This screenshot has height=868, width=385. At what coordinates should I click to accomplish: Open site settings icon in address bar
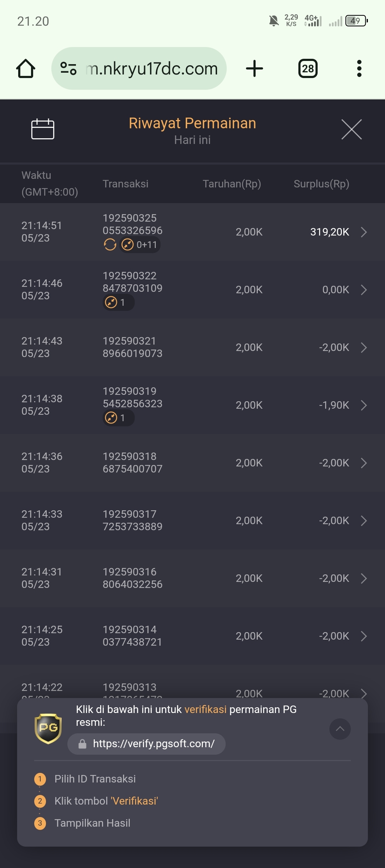pos(68,68)
